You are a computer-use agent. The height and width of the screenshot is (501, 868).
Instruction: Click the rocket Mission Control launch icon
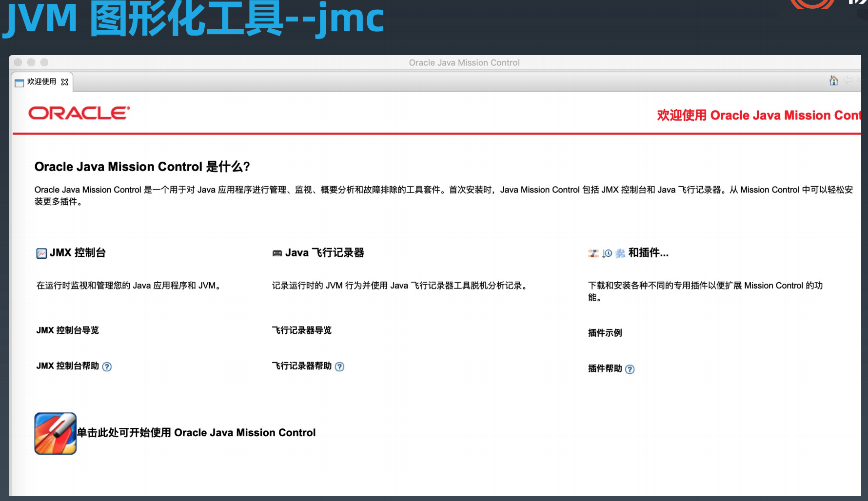55,433
